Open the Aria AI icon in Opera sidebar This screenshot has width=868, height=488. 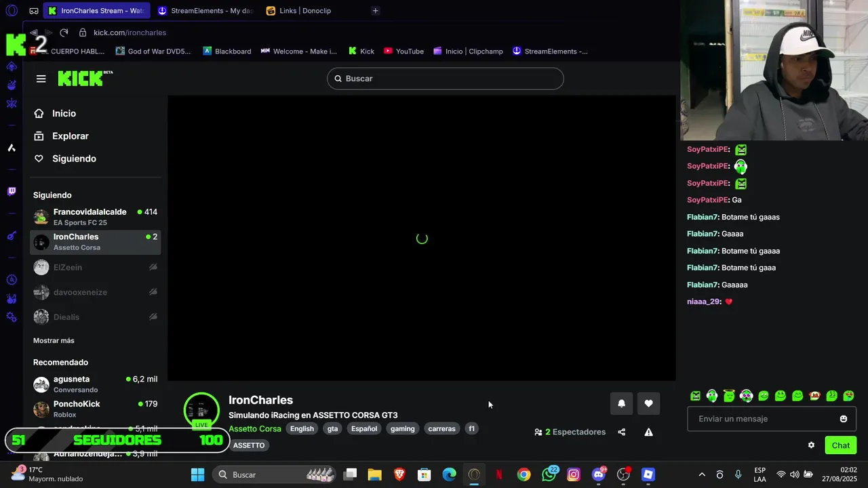(x=12, y=148)
